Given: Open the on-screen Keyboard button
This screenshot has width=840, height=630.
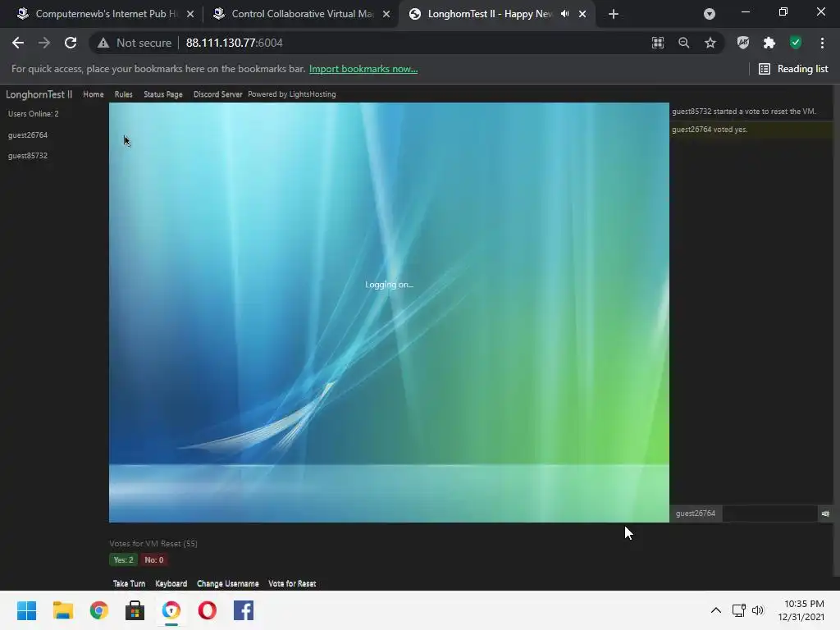Looking at the screenshot, I should pyautogui.click(x=171, y=583).
